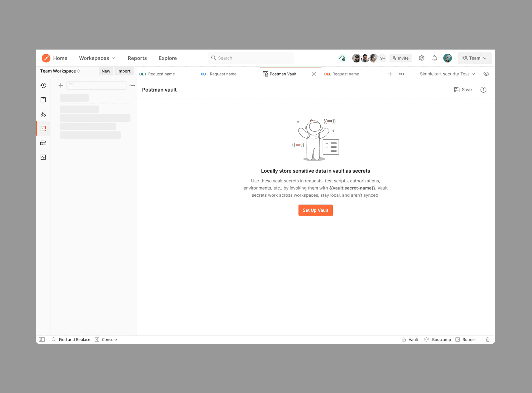Focus the top Search field
The width and height of the screenshot is (532, 393).
click(251, 58)
